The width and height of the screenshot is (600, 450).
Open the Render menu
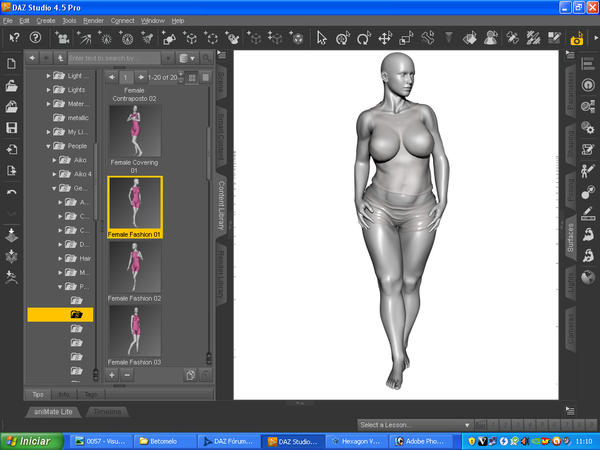point(93,21)
